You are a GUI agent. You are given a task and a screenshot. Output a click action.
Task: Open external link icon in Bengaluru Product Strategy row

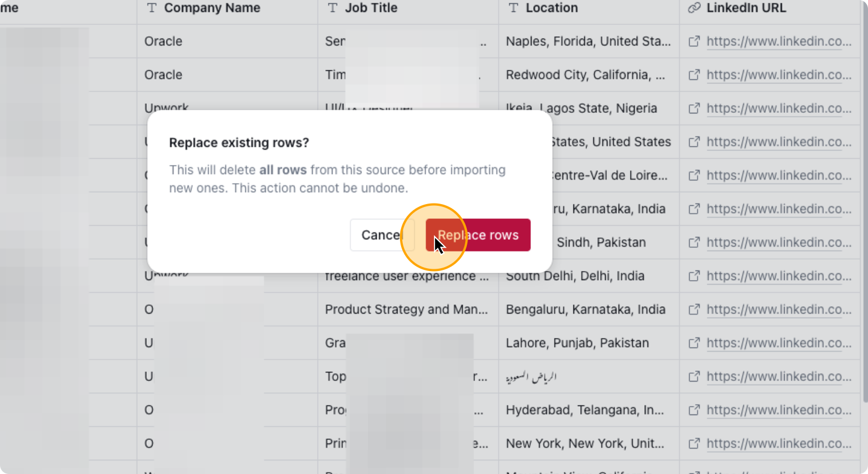pos(694,310)
